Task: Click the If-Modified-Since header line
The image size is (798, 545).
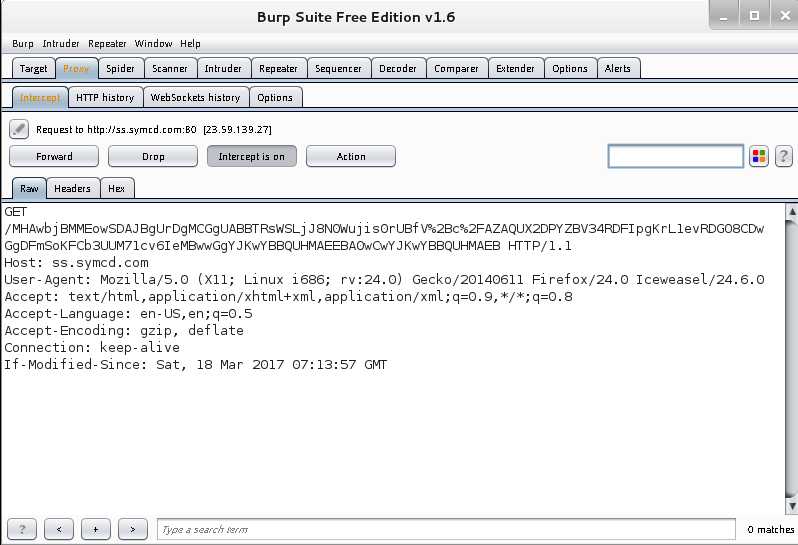Action: [196, 364]
